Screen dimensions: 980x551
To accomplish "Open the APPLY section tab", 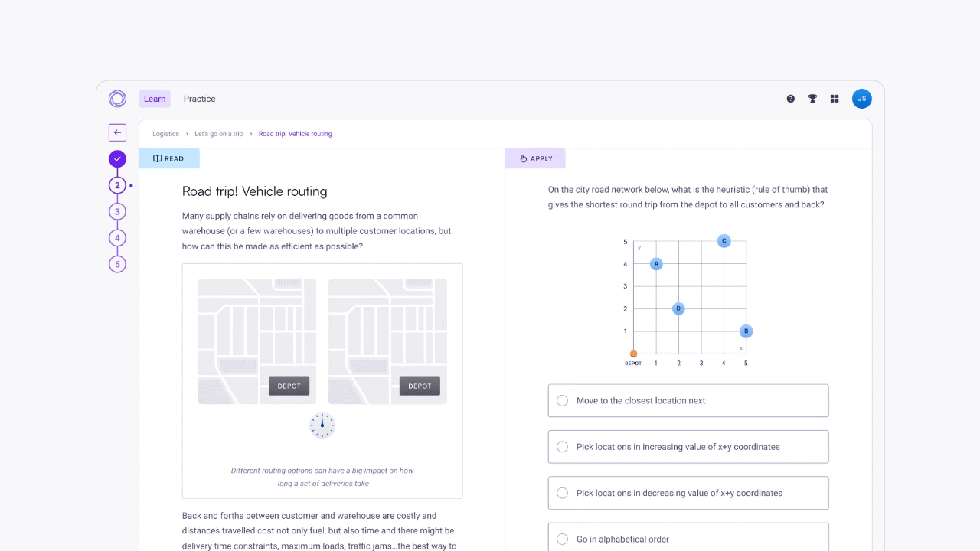I will [x=535, y=159].
